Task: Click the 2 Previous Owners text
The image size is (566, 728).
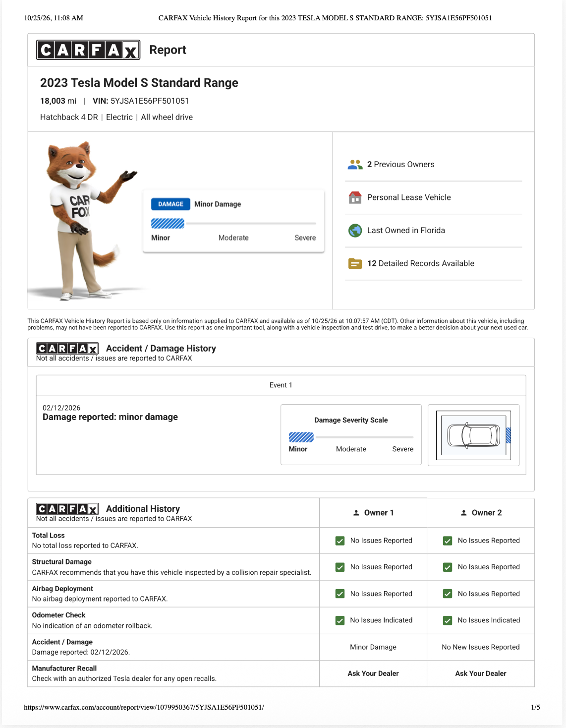Action: (x=401, y=165)
